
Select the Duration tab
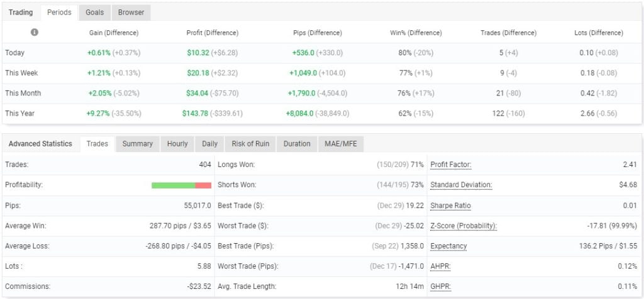pos(297,144)
